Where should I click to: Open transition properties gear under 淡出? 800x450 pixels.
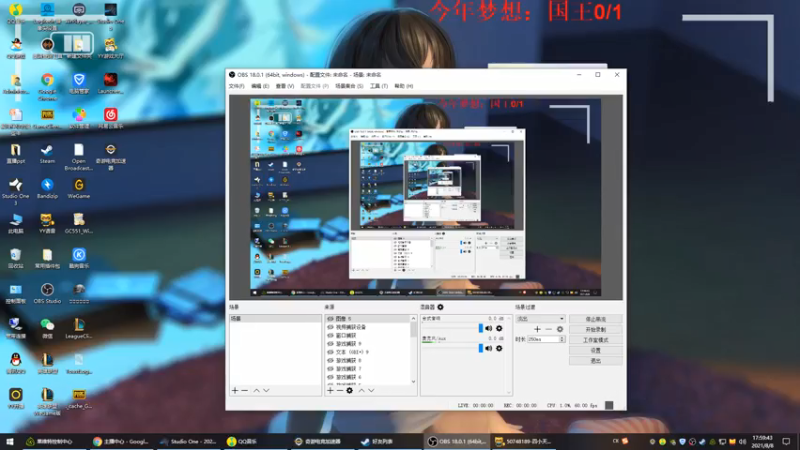click(x=560, y=329)
